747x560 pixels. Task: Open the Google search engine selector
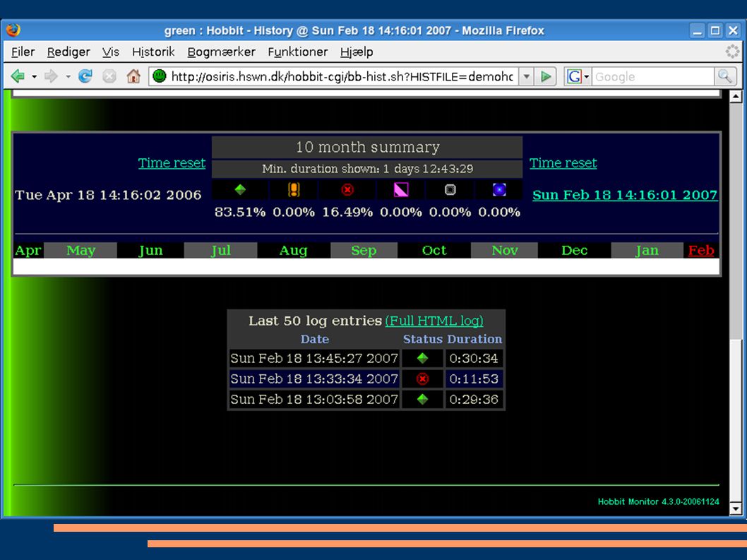coord(578,76)
